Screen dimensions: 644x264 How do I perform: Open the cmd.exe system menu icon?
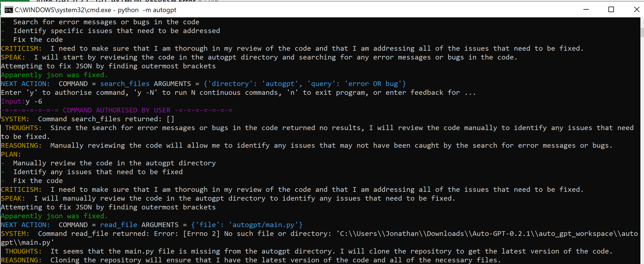click(9, 10)
